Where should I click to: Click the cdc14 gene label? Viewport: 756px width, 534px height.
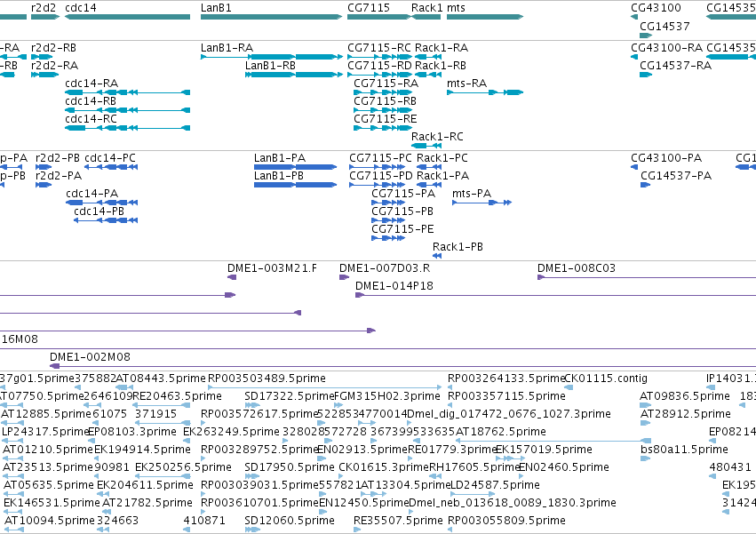pyautogui.click(x=81, y=8)
